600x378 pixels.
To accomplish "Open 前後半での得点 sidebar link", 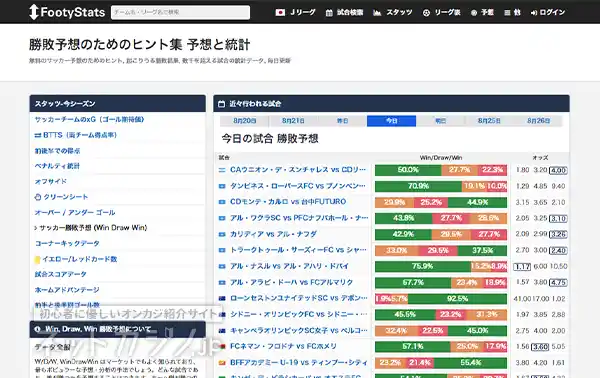I will click(x=57, y=151).
